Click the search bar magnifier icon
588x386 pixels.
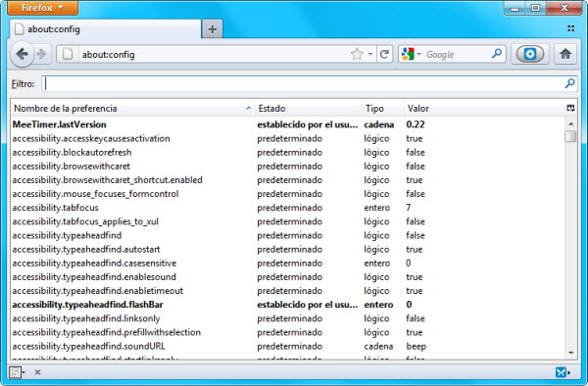[497, 54]
